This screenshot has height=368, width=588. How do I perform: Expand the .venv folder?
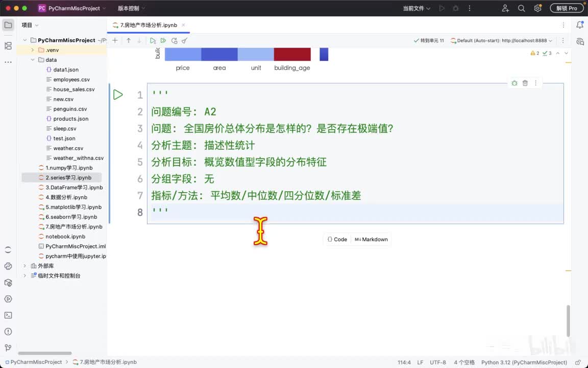[x=33, y=50]
